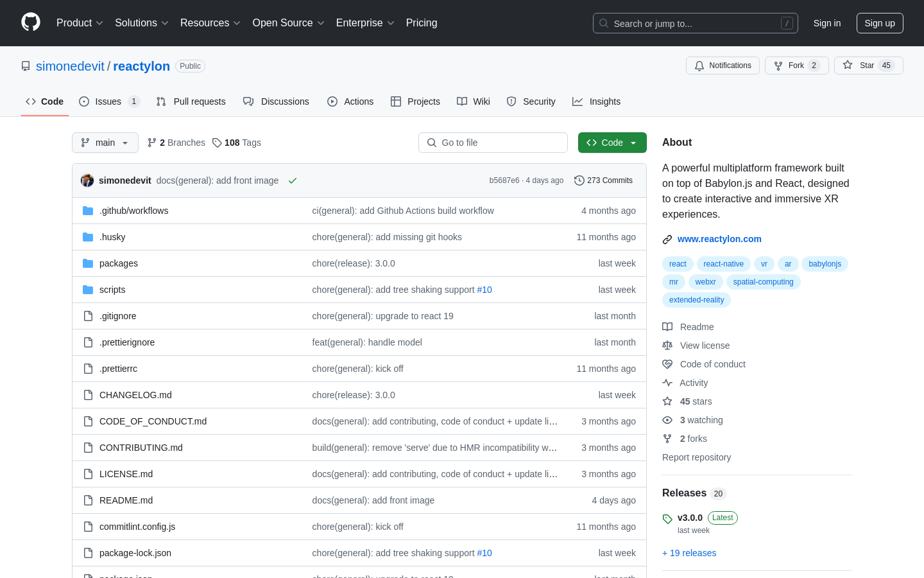Click the .github/workflows folder icon

[x=88, y=211]
